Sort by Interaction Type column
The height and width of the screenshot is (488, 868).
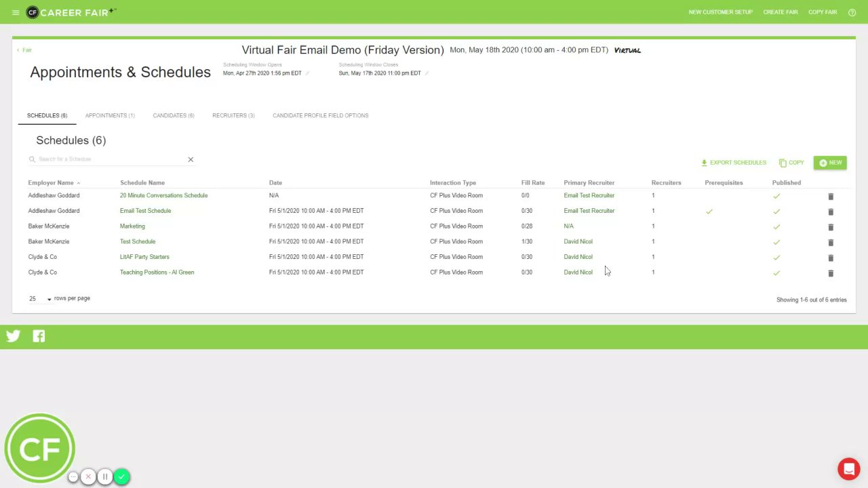point(453,183)
